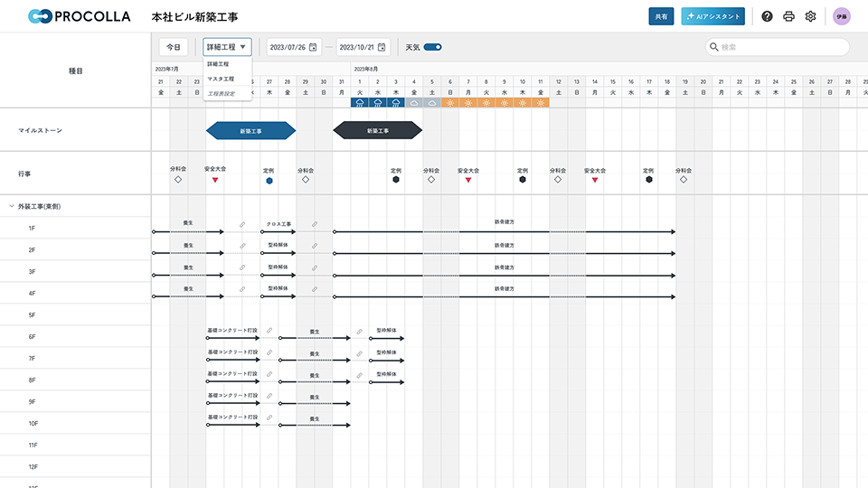Open the help question-mark icon

point(767,16)
